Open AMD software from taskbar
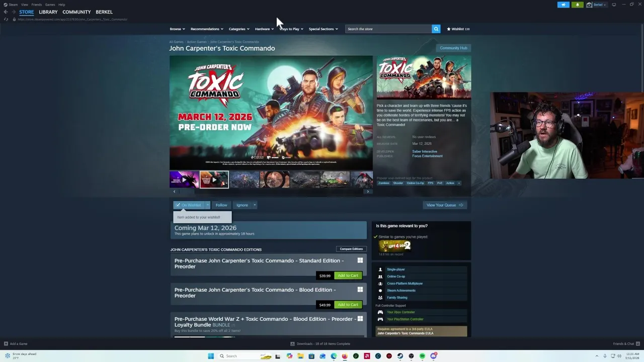 (x=367, y=356)
